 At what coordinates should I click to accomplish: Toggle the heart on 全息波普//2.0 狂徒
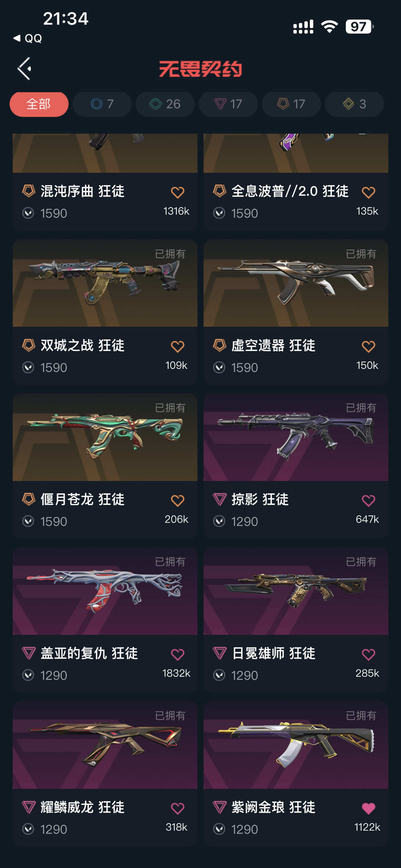(x=368, y=192)
